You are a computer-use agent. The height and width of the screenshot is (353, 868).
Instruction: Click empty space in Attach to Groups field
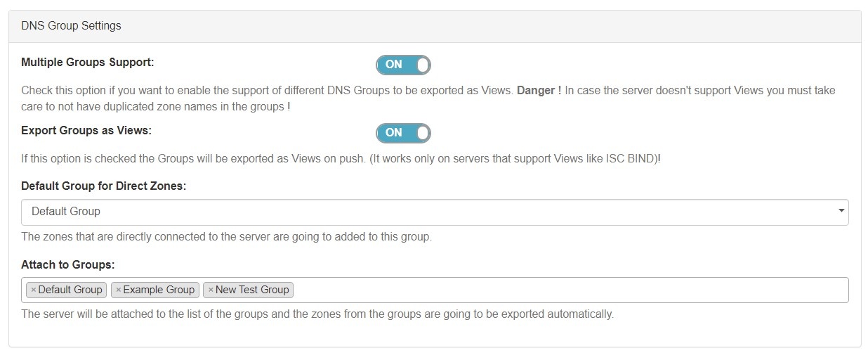[562, 290]
